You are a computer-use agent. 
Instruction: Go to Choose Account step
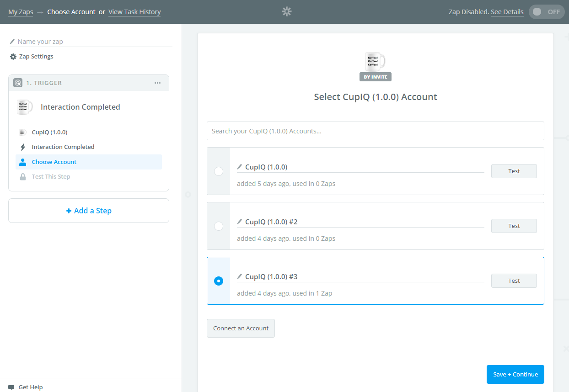click(89, 162)
